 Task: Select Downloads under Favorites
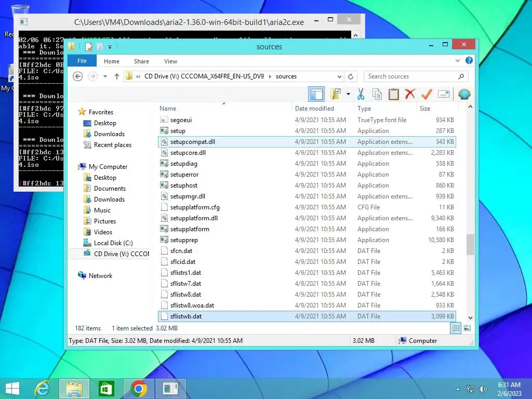(109, 134)
